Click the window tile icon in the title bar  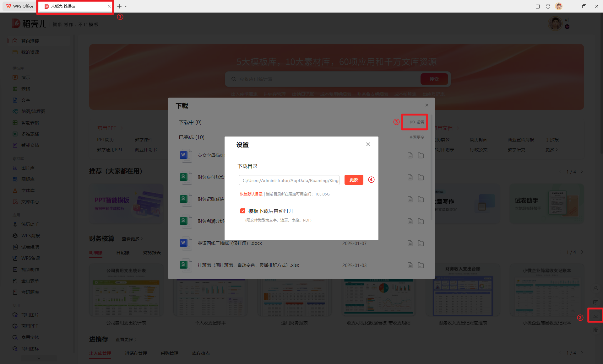tap(538, 6)
